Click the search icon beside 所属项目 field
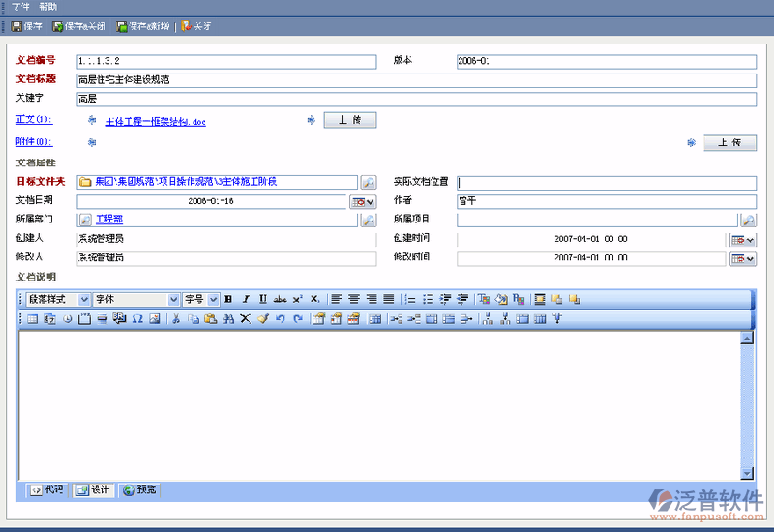 click(748, 221)
